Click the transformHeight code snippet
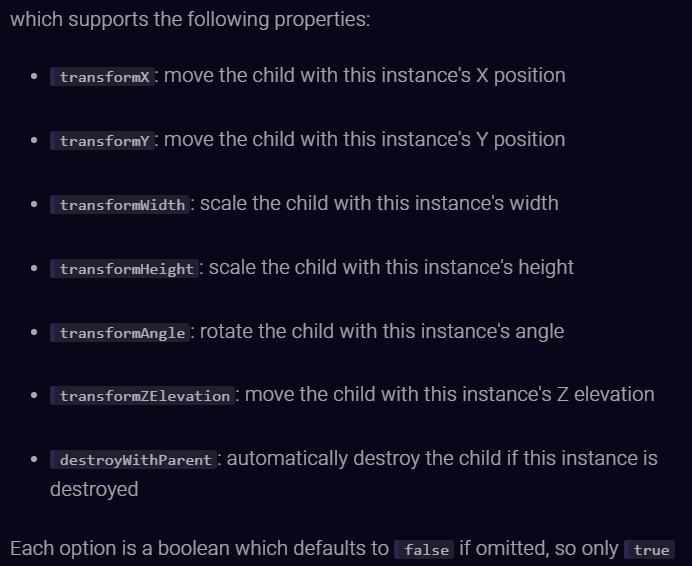The height and width of the screenshot is (566, 692). 124,269
